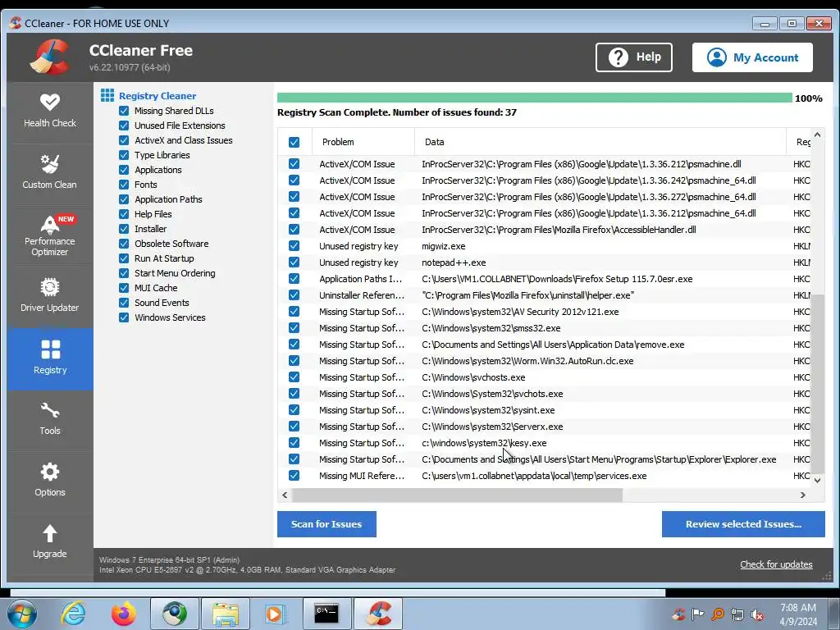Click the Action Center flag tray icon

tap(697, 614)
